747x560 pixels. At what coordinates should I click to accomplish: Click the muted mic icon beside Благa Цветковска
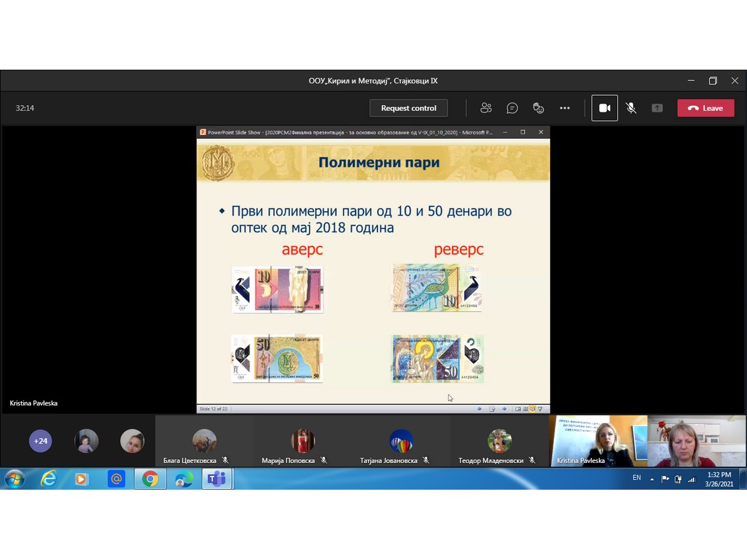[225, 460]
